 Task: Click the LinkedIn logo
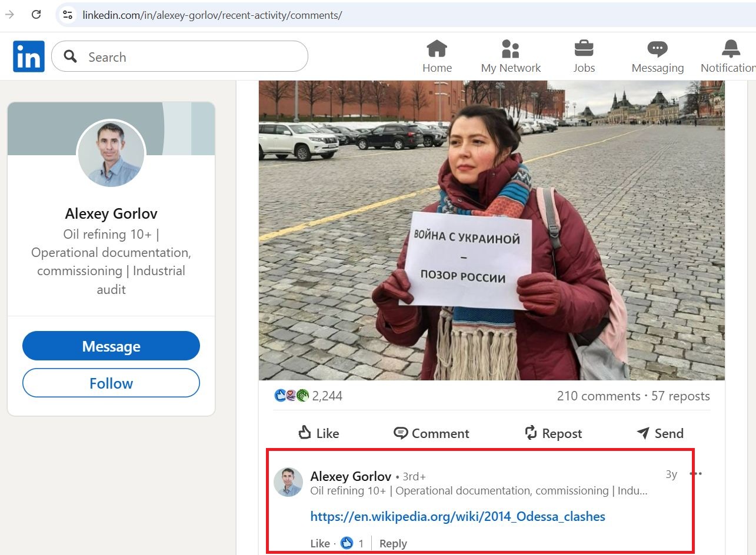(x=28, y=56)
